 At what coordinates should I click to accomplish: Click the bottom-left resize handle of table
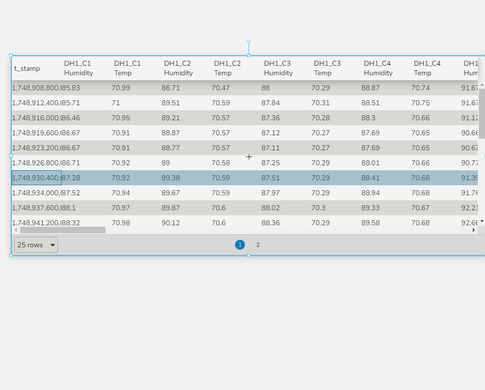point(11,255)
